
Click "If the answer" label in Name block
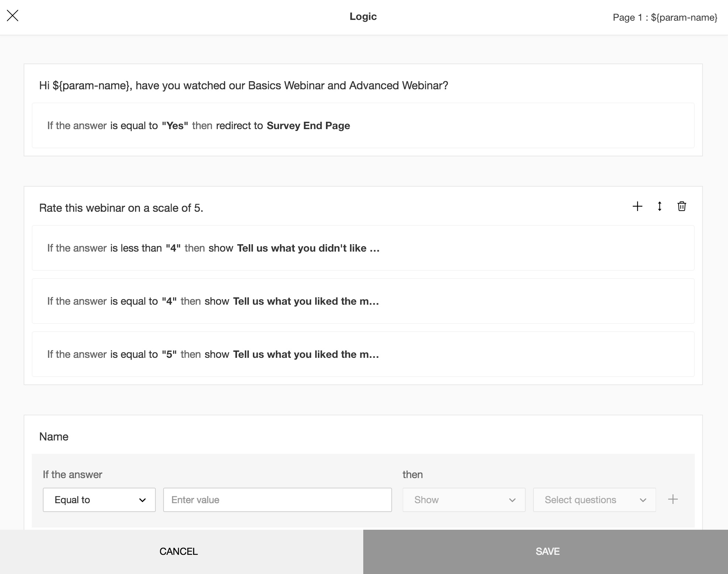[x=72, y=474]
